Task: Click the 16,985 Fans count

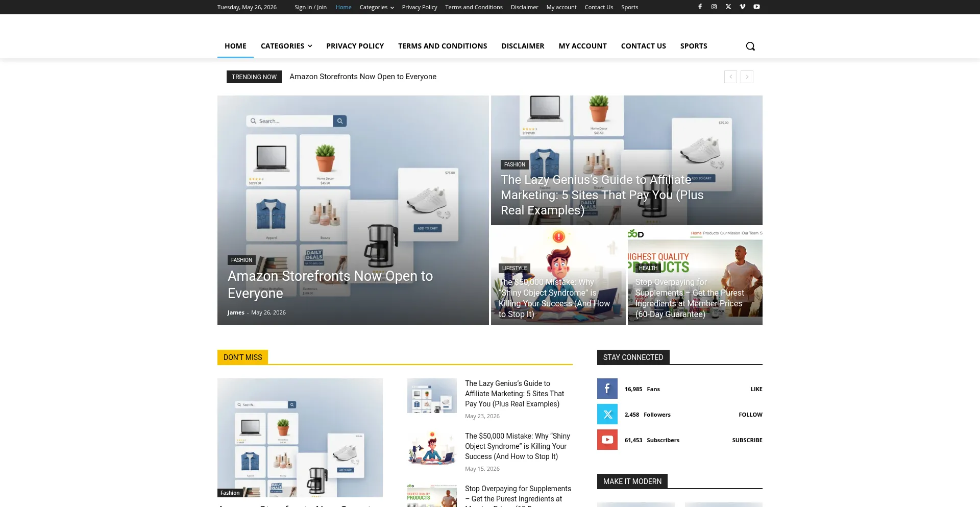Action: pos(642,389)
